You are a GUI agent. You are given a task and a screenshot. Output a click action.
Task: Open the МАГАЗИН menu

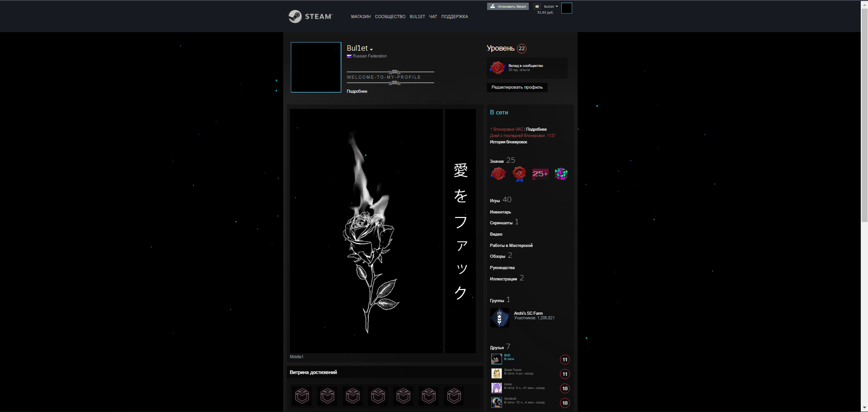360,17
